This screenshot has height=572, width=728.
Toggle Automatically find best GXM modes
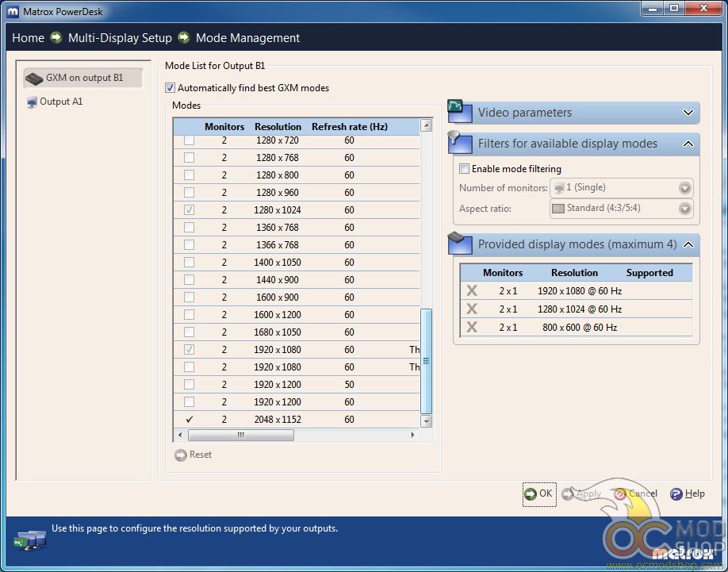pos(170,88)
